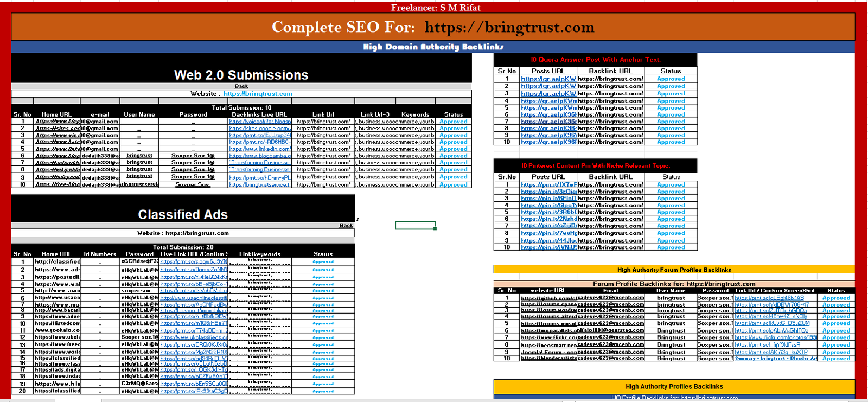868x402 pixels.
Task: Open the bringtrust.com Website link in Web 2.0
Action: [258, 94]
